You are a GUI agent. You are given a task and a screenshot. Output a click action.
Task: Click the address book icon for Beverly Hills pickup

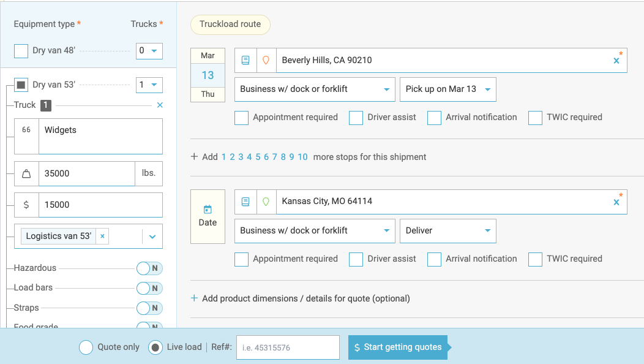pos(245,60)
